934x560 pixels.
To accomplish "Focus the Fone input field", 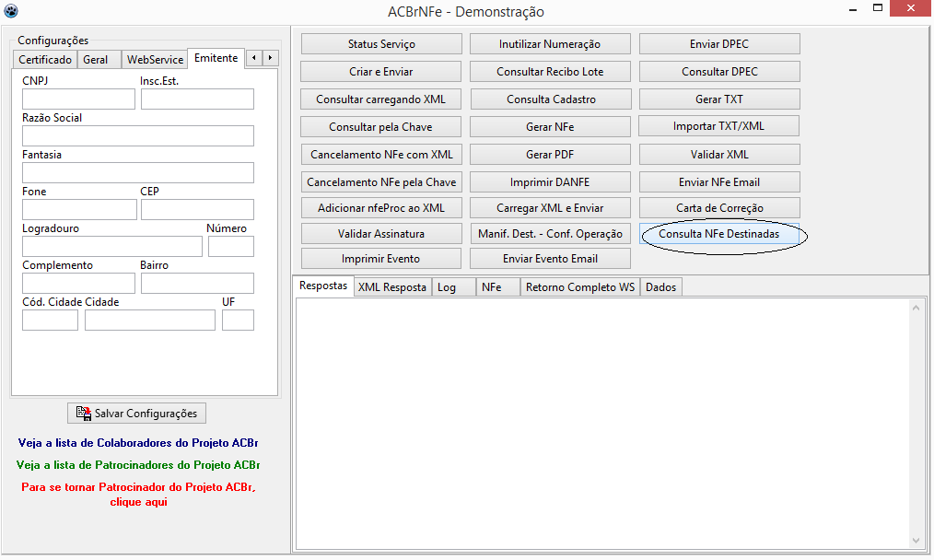I will click(x=79, y=210).
